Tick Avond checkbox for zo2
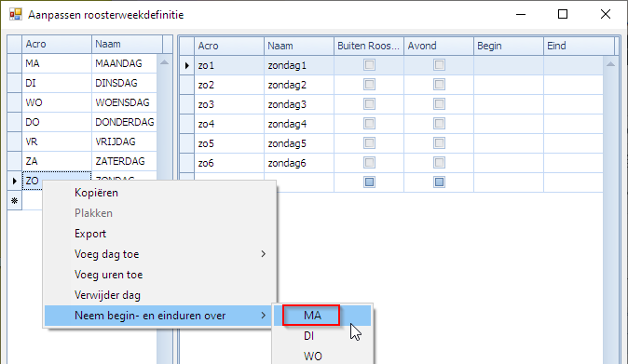This screenshot has width=628, height=364. coord(439,85)
